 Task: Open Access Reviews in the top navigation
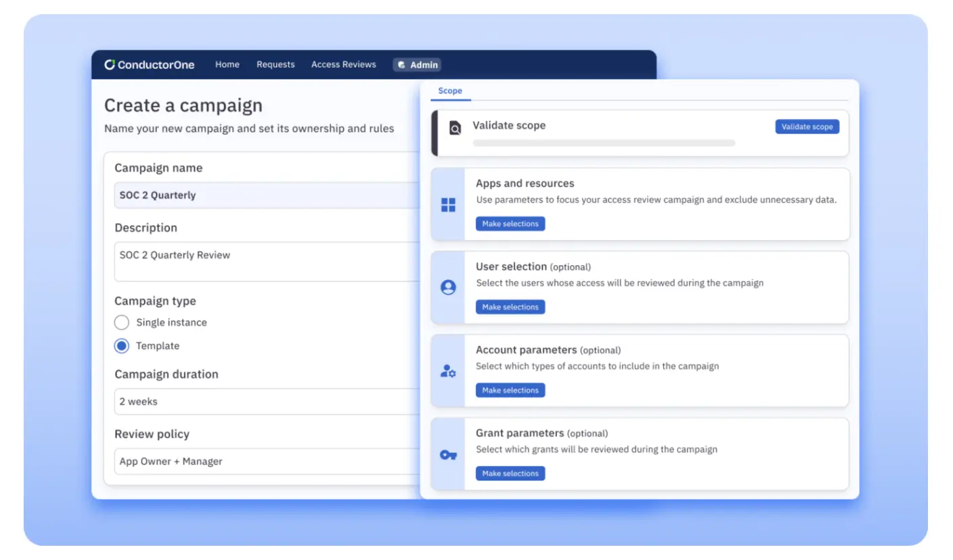tap(343, 65)
